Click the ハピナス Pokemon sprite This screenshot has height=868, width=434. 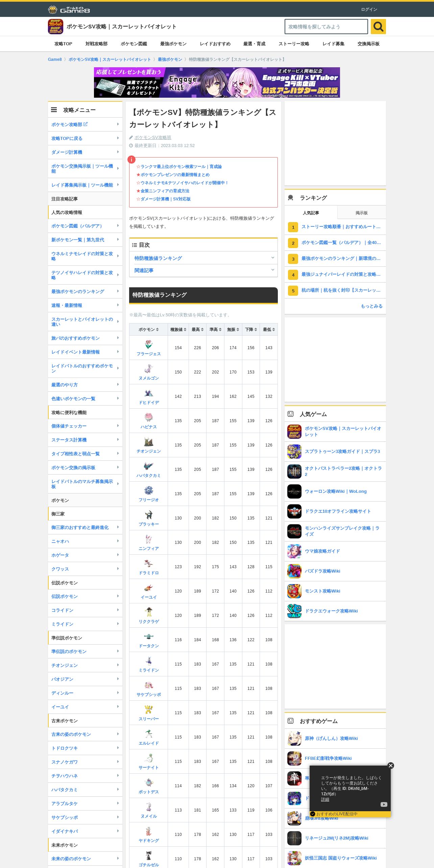tap(149, 417)
